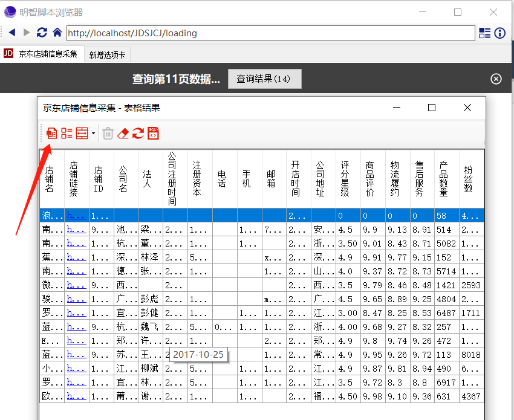The width and height of the screenshot is (514, 420).
Task: Click the product count cell 58 in the highlighted row
Action: 447,216
